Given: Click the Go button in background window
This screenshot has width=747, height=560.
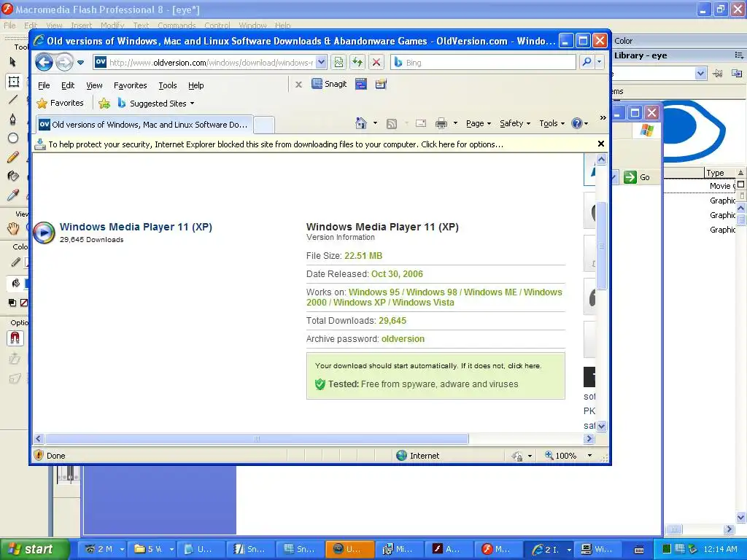Looking at the screenshot, I should [636, 177].
